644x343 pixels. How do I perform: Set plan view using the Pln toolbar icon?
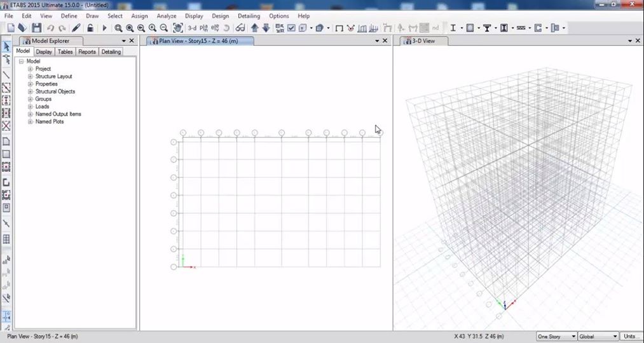[x=203, y=28]
